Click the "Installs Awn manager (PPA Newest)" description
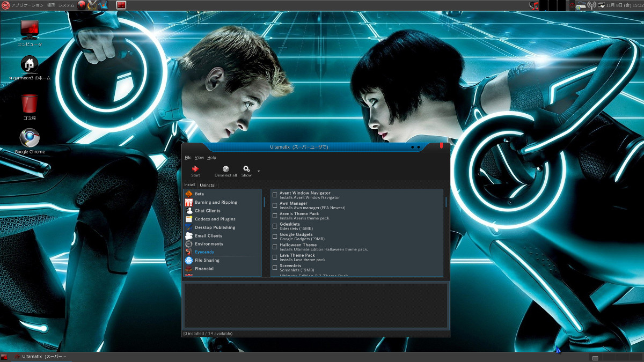Screen dimensions: 644x362 pos(312,208)
